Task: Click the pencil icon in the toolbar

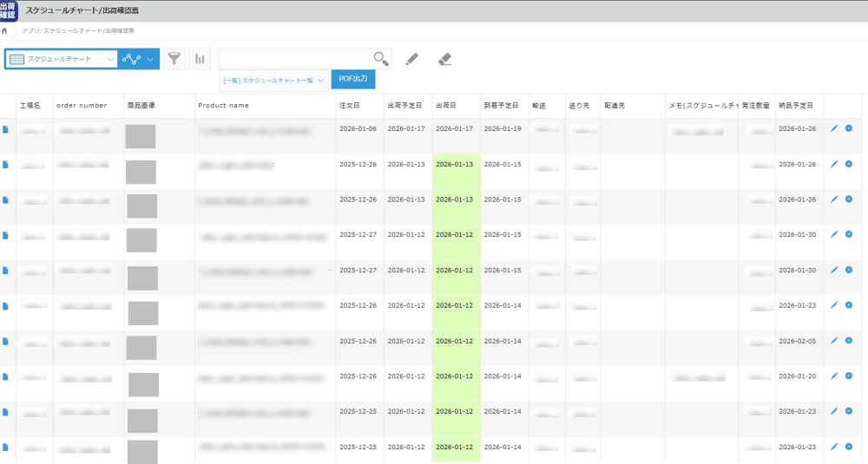Action: 411,59
